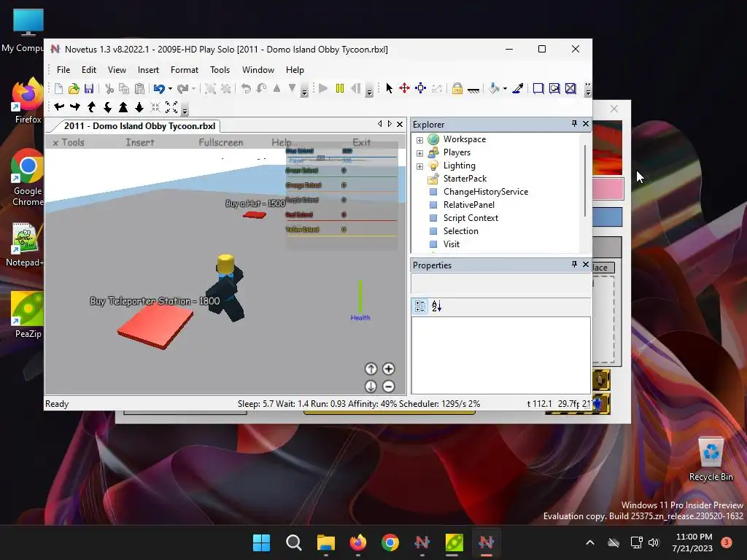Pin the Explorer panel
747x560 pixels.
point(574,124)
